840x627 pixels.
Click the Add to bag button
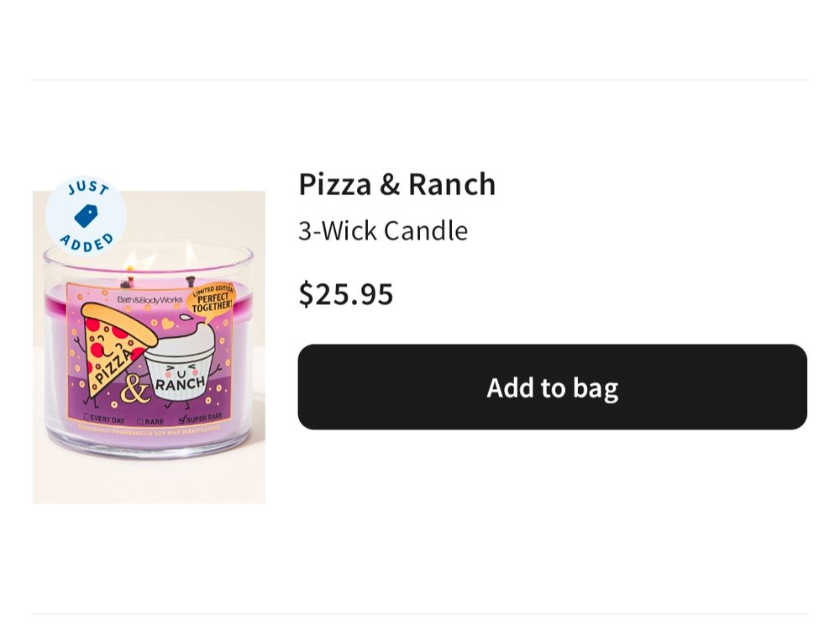(x=551, y=387)
